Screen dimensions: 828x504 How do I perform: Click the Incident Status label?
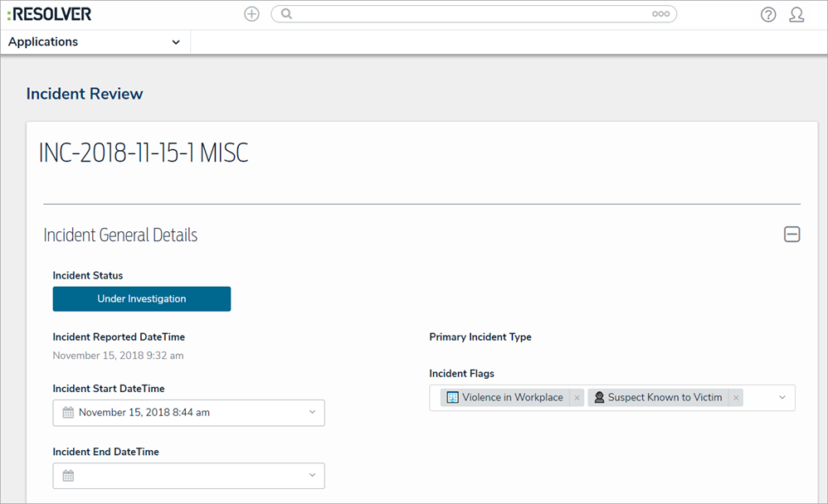[x=88, y=275]
